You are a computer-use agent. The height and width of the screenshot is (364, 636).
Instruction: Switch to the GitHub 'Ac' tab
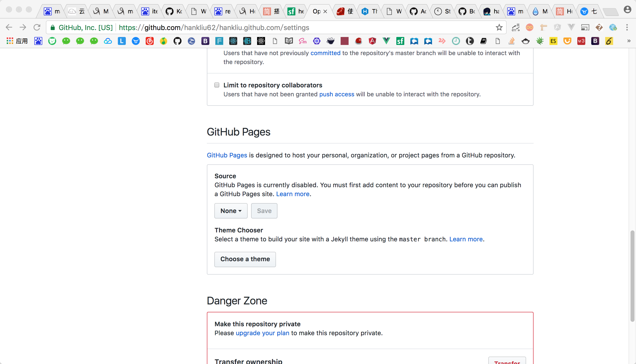(418, 11)
